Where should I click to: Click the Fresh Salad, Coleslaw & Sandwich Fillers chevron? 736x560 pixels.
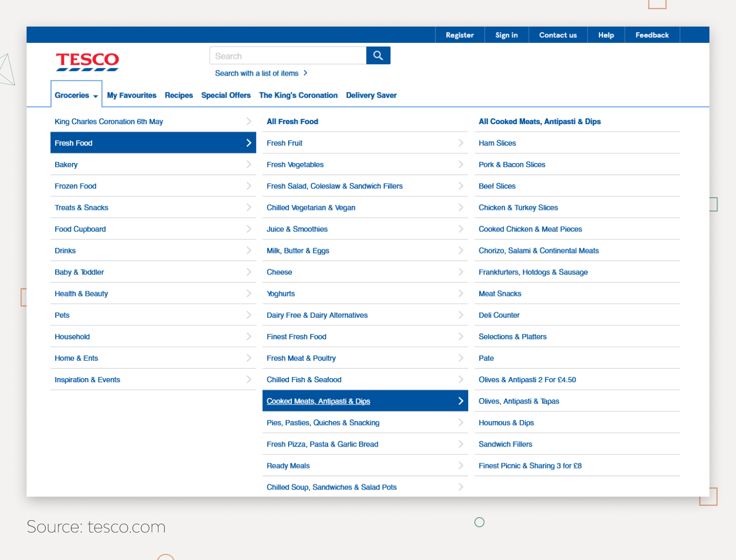461,186
